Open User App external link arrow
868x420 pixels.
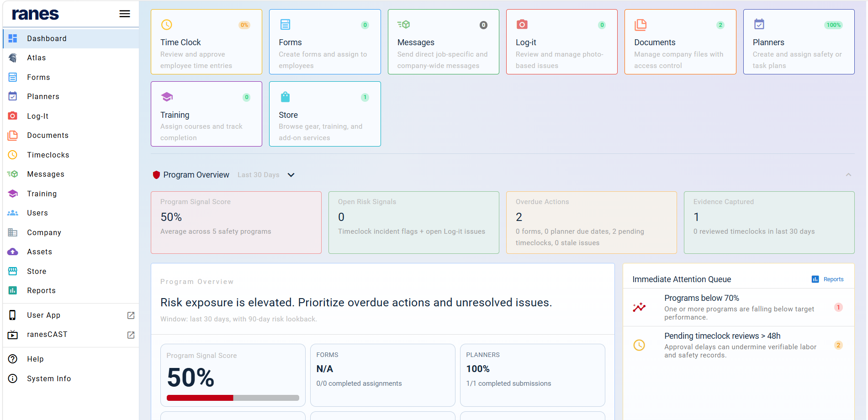(131, 315)
